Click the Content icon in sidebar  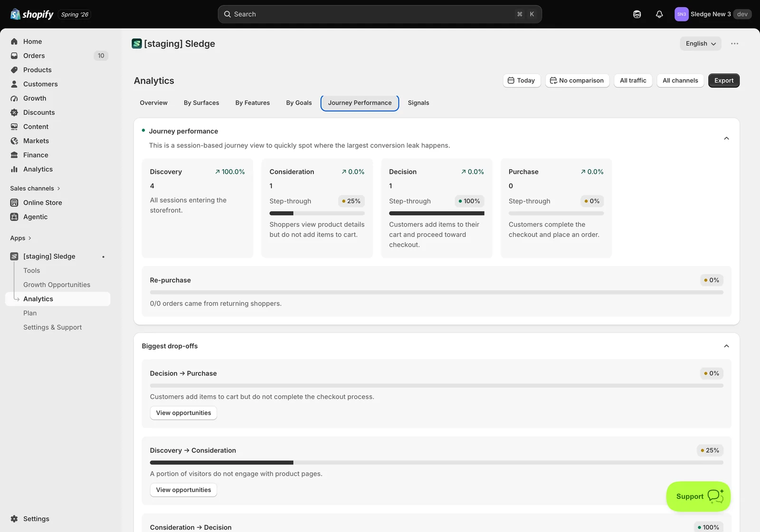[14, 127]
